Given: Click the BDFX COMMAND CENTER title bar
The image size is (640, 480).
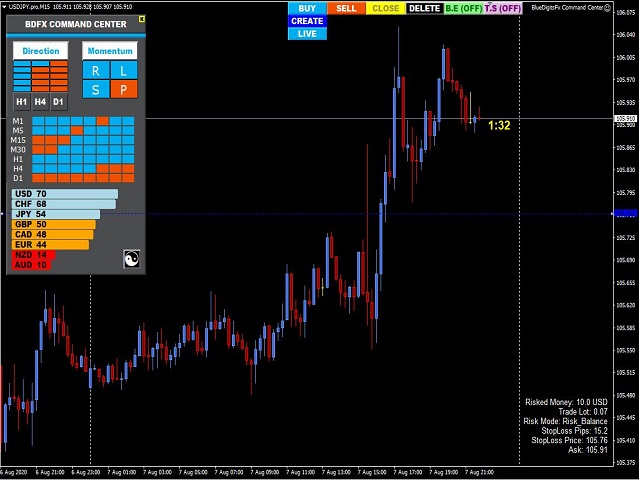Looking at the screenshot, I should 76,24.
